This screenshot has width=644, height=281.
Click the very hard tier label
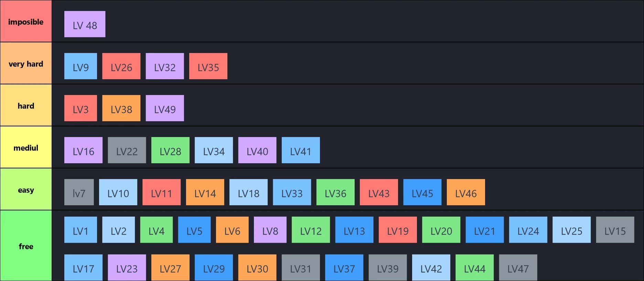pyautogui.click(x=26, y=63)
